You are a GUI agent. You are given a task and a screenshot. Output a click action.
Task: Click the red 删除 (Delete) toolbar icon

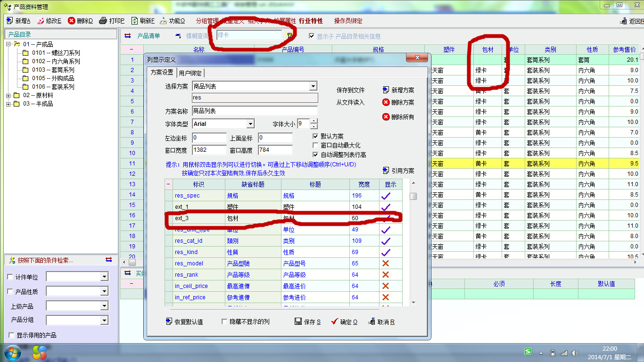pyautogui.click(x=72, y=21)
